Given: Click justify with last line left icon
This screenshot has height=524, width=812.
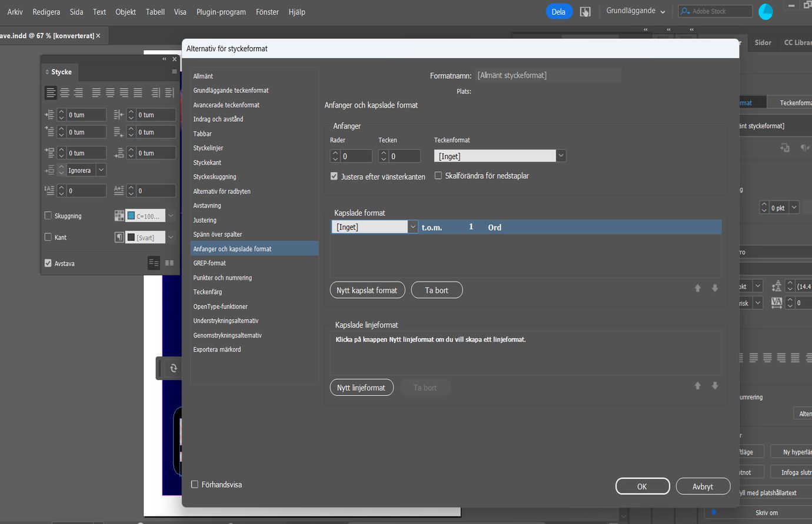Looking at the screenshot, I should 96,93.
